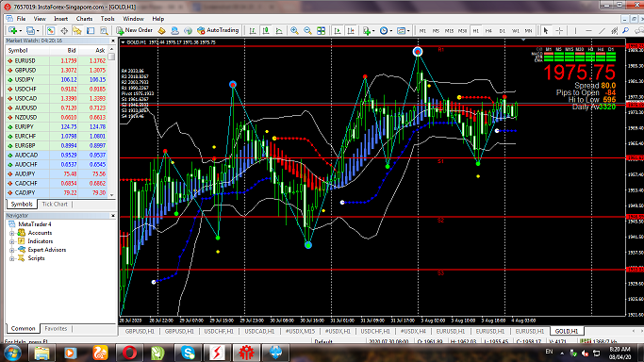Expand the Accounts tree node
This screenshot has width=644, height=362.
(12, 233)
